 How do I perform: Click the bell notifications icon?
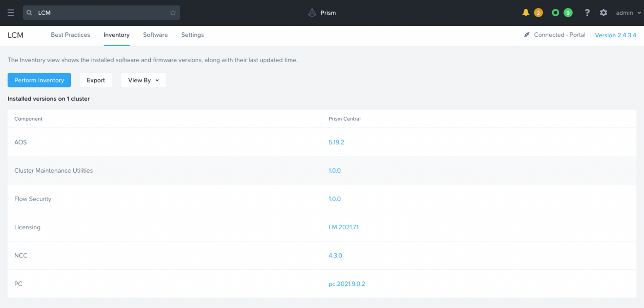525,12
